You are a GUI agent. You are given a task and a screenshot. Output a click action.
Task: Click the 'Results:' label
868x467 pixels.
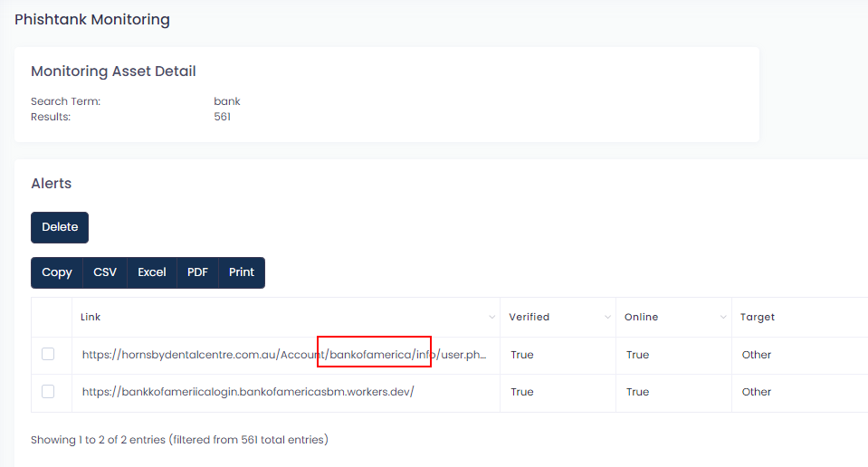51,117
